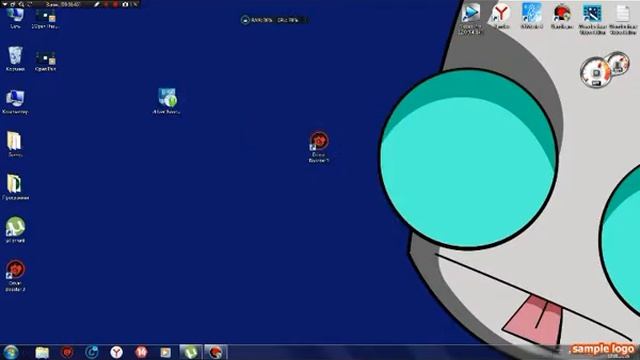Launch uTorrent desktop shortcut

[x=15, y=230]
